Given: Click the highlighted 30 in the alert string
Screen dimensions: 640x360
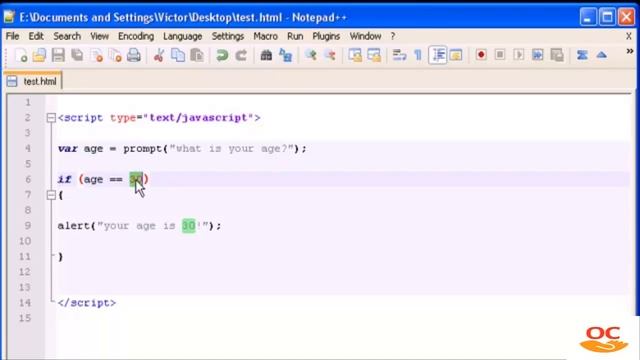Looking at the screenshot, I should [x=189, y=226].
